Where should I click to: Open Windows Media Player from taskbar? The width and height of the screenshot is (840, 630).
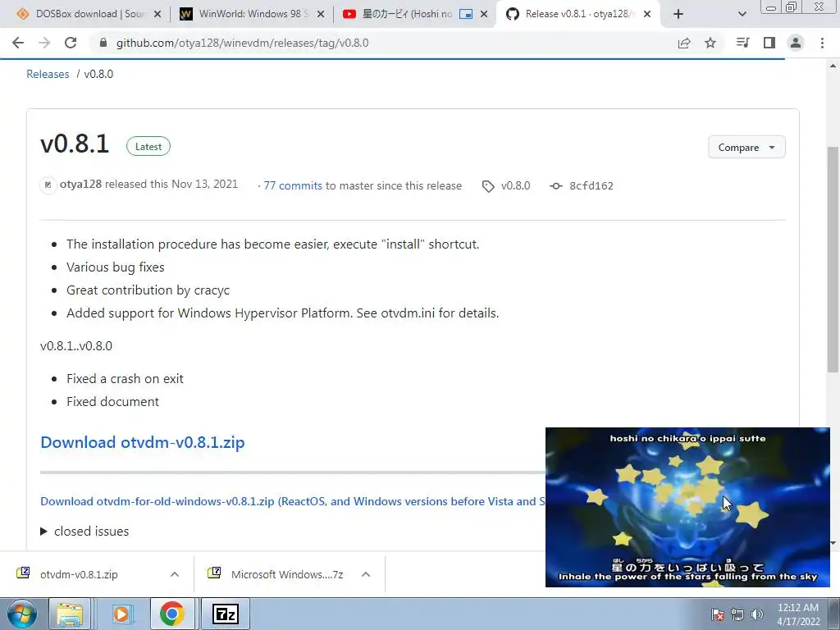(x=121, y=614)
